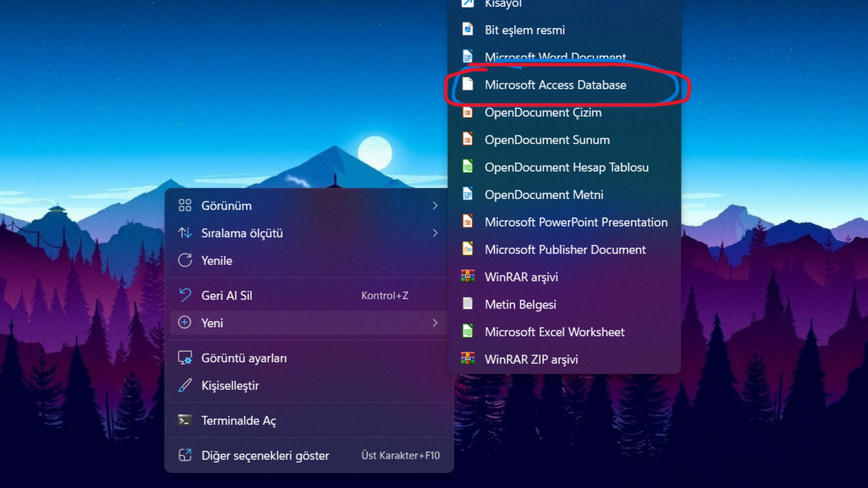Create new OpenDocument Çizim

click(x=564, y=113)
